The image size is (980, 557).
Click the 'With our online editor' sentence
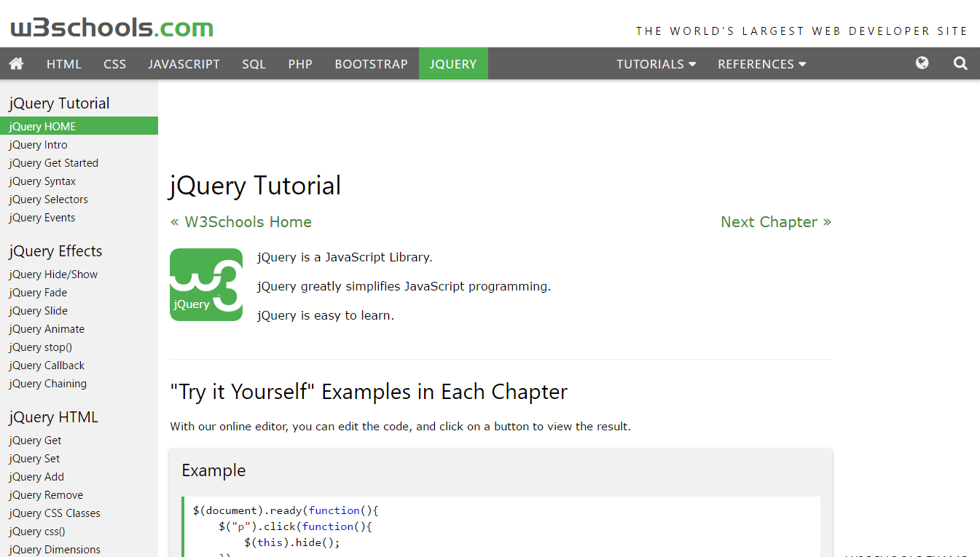[x=401, y=427]
